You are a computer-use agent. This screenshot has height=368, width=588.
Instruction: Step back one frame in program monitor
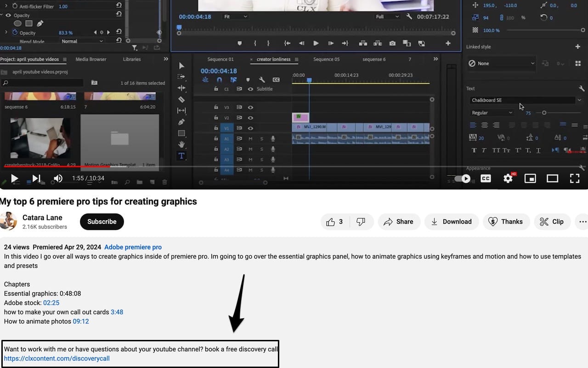click(x=301, y=43)
